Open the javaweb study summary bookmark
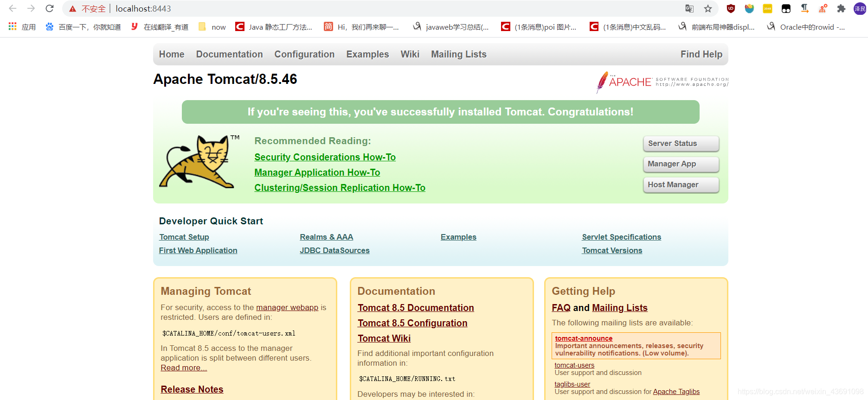 click(450, 27)
